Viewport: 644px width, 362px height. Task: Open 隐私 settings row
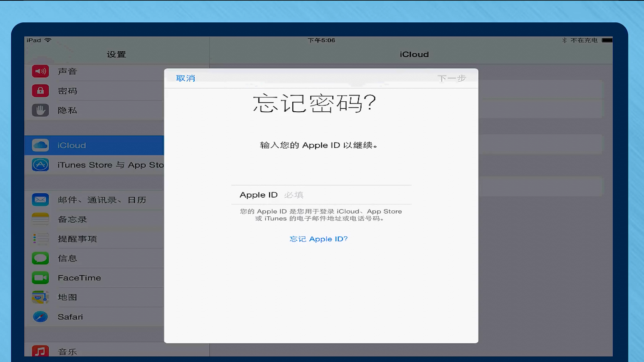94,111
